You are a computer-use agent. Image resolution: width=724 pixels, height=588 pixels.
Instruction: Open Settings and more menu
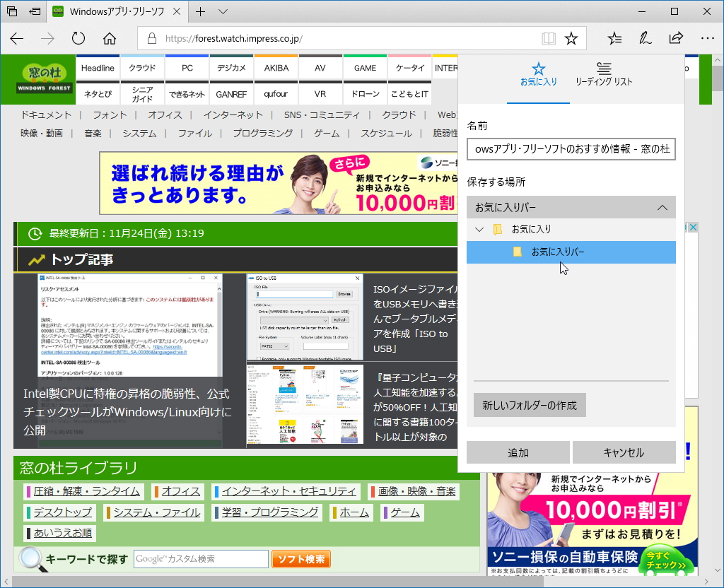pos(706,39)
